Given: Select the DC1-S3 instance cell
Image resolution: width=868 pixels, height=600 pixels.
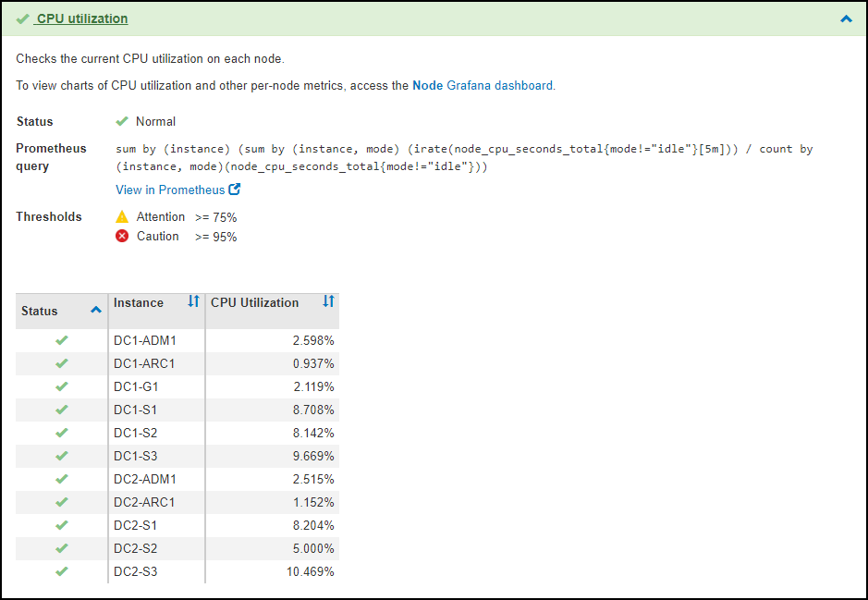Looking at the screenshot, I should point(135,456).
